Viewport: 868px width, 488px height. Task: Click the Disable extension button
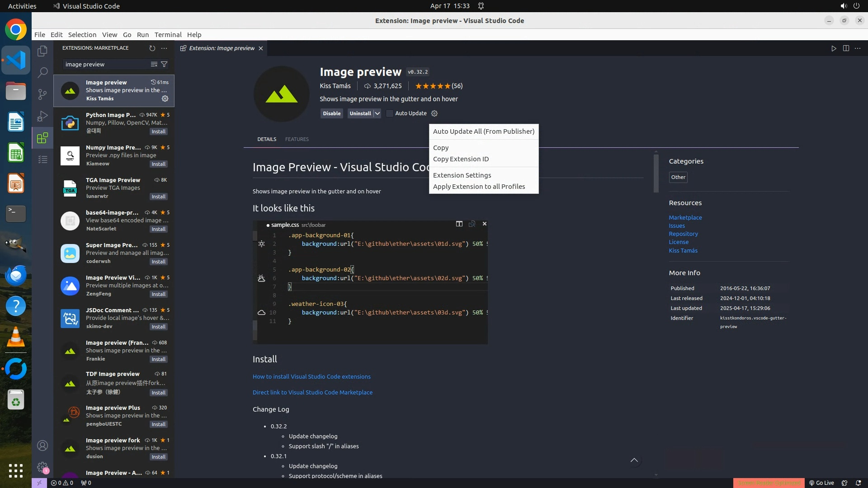click(331, 113)
